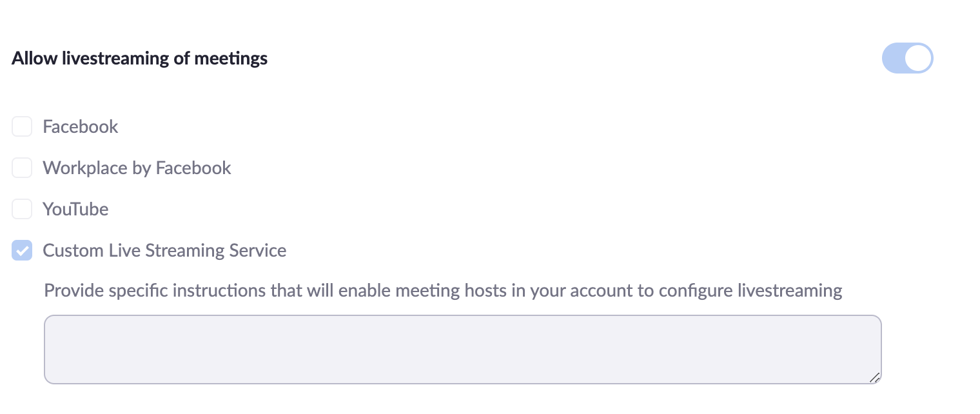Enable the Facebook checkbox
Screen dimensions: 980x414
pos(22,126)
